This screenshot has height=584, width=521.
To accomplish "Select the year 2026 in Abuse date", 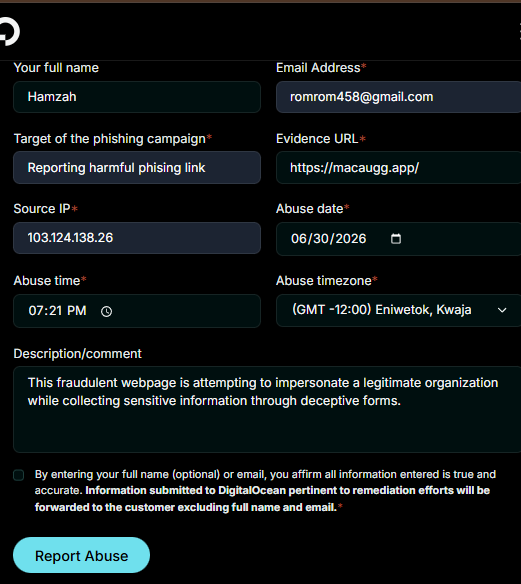I will (350, 239).
